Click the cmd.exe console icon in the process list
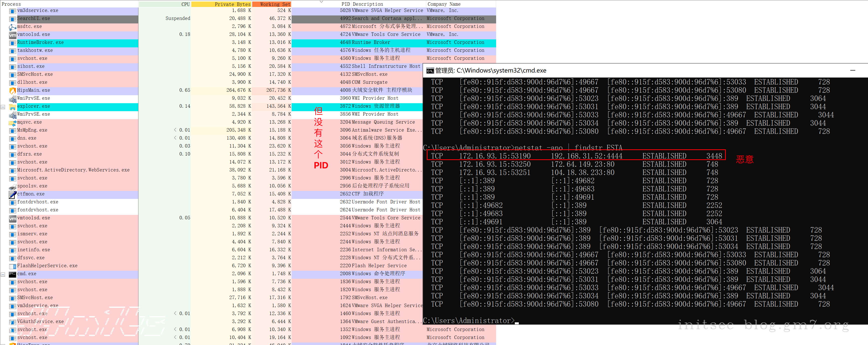The height and width of the screenshot is (345, 868). (12, 274)
